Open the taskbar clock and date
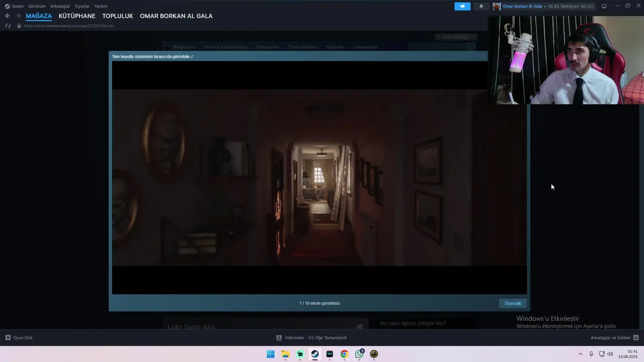 pyautogui.click(x=628, y=354)
